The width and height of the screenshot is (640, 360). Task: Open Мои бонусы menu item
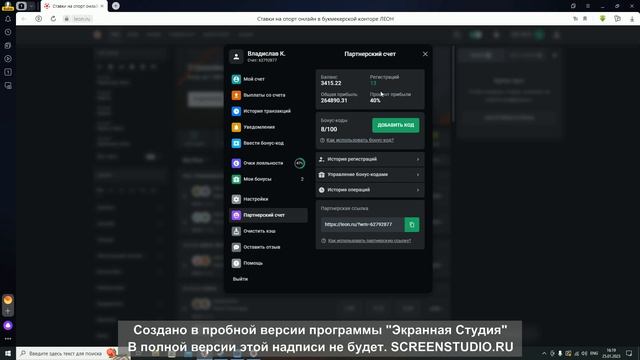(269, 179)
